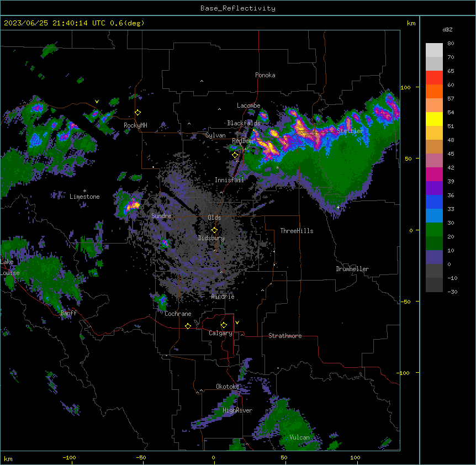Click the Olds city label
Image resolution: width=476 pixels, height=465 pixels.
(214, 218)
